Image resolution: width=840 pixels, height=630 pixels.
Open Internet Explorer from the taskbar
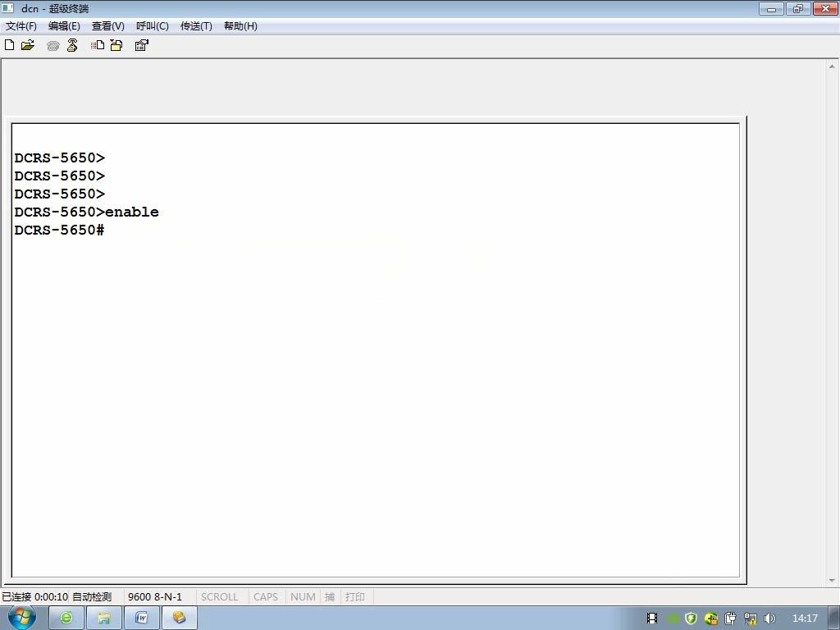tap(66, 618)
